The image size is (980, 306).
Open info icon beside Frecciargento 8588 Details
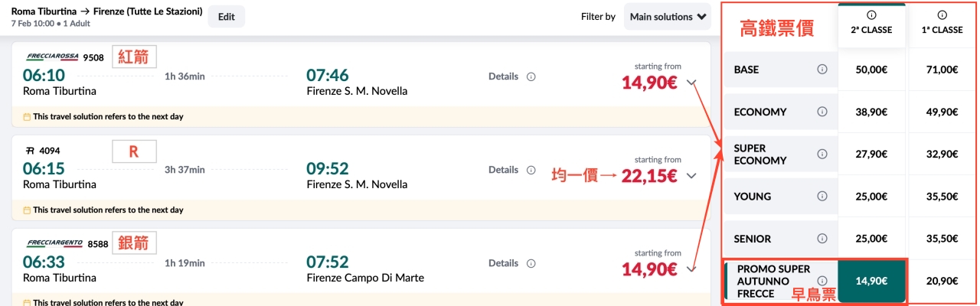coord(531,263)
